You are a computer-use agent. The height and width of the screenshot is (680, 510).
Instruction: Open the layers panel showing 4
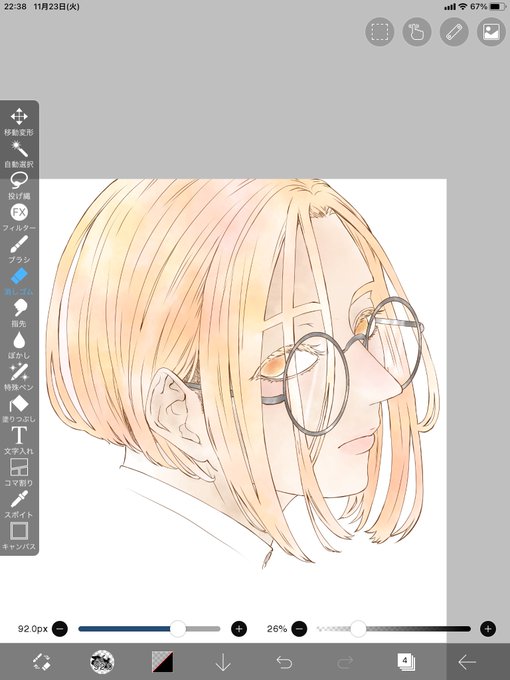[406, 662]
